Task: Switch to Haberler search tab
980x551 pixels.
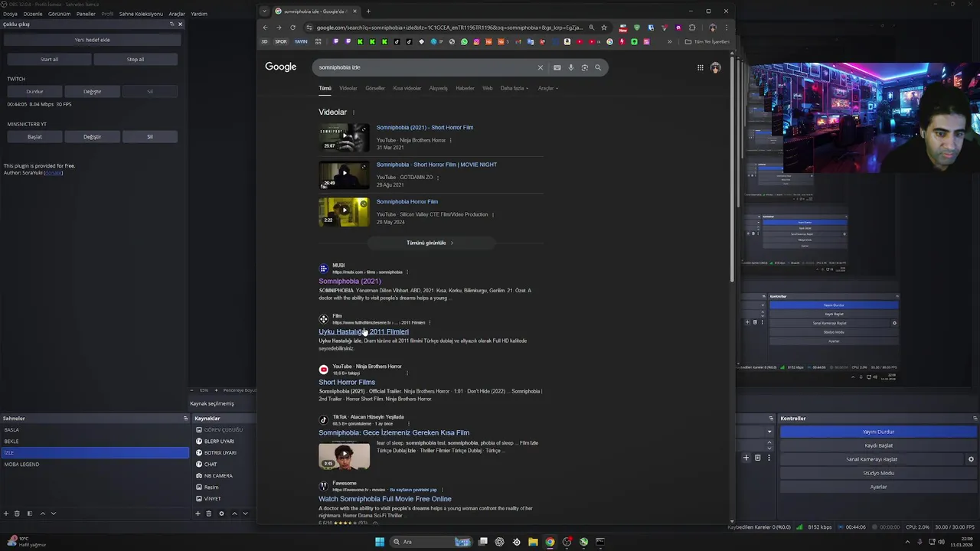Action: point(465,88)
